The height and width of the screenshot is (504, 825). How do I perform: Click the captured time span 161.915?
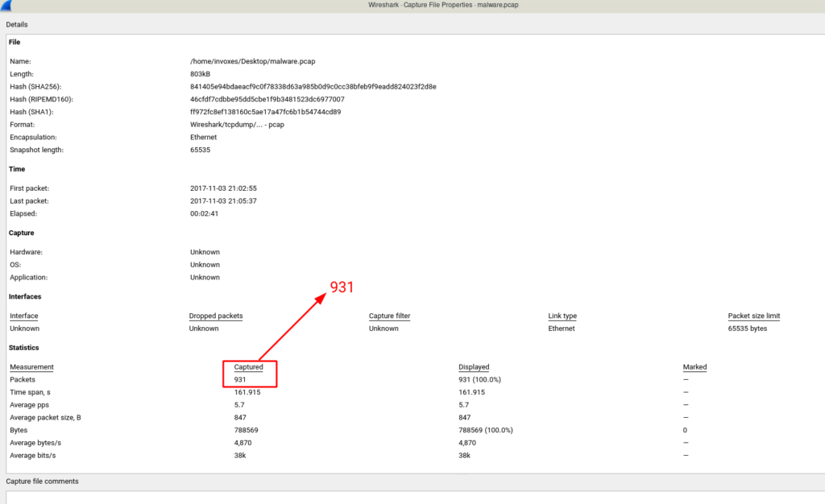pos(247,392)
